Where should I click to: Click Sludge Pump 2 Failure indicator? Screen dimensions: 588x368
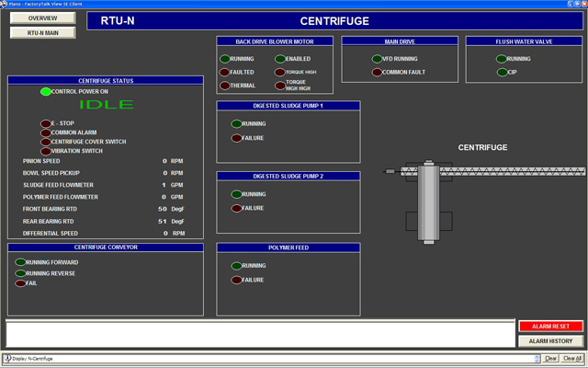236,208
